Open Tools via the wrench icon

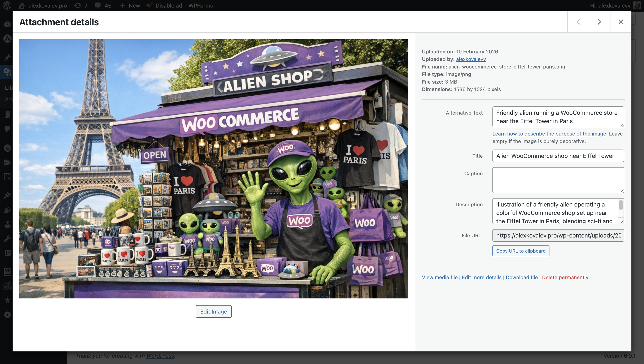click(x=8, y=238)
